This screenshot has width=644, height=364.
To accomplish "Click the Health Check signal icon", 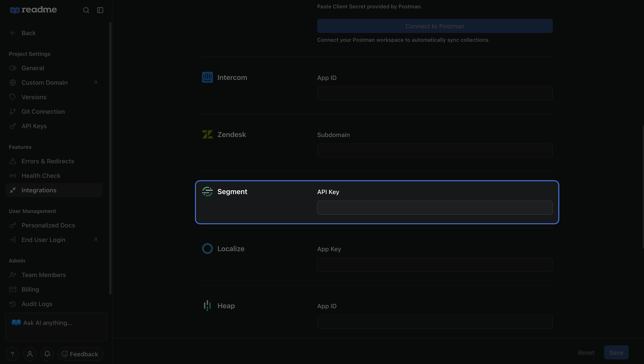I will coord(13,176).
